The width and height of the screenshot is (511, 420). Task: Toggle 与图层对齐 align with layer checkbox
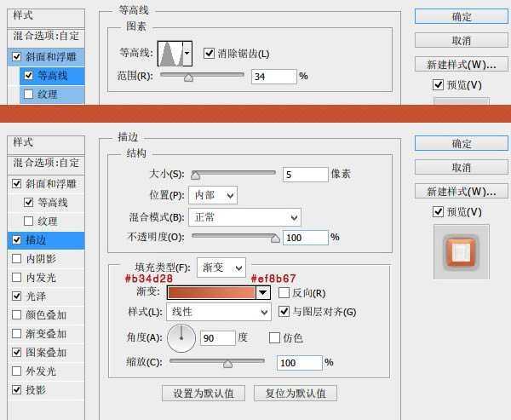click(284, 312)
